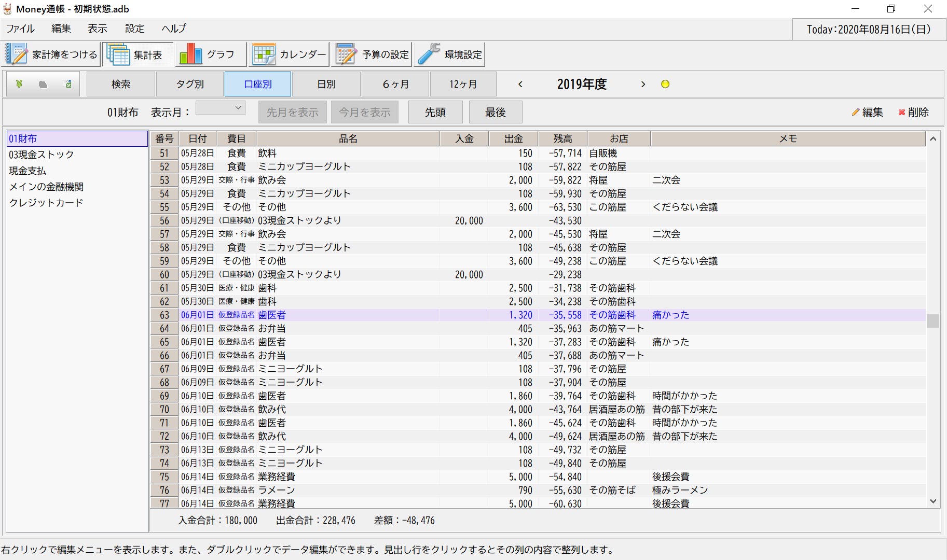This screenshot has height=560, width=947.
Task: Switch to the 検索 tab
Action: 121,84
